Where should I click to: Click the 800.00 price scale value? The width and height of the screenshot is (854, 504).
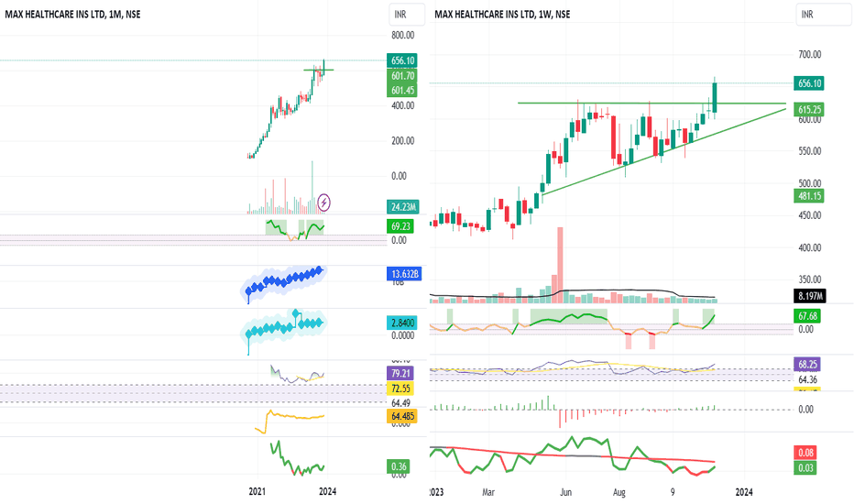(402, 36)
